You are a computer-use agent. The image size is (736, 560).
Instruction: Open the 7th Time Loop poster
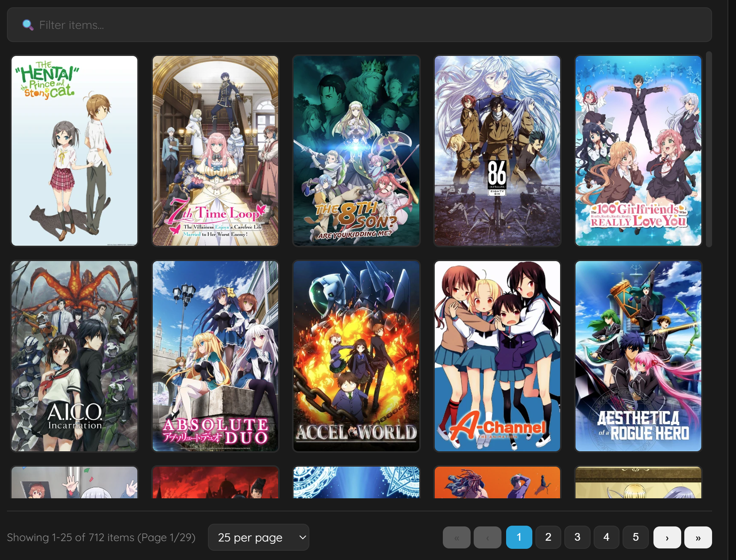pos(215,151)
